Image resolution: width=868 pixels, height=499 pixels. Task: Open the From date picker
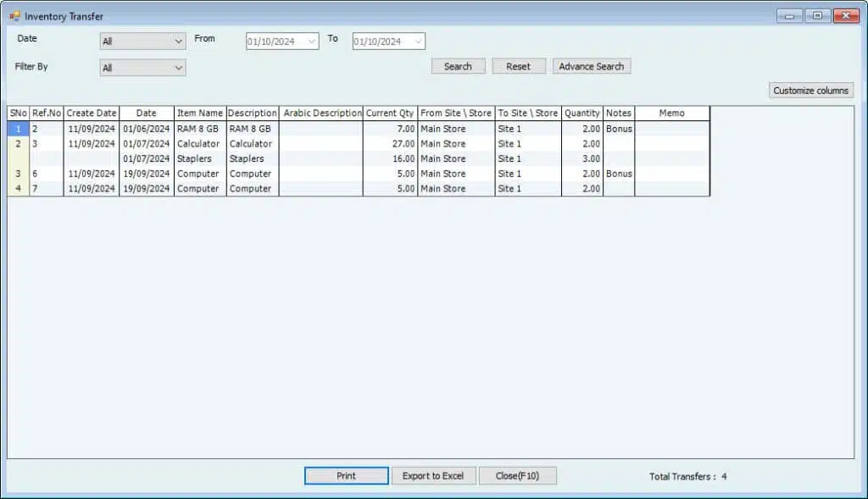coord(282,41)
